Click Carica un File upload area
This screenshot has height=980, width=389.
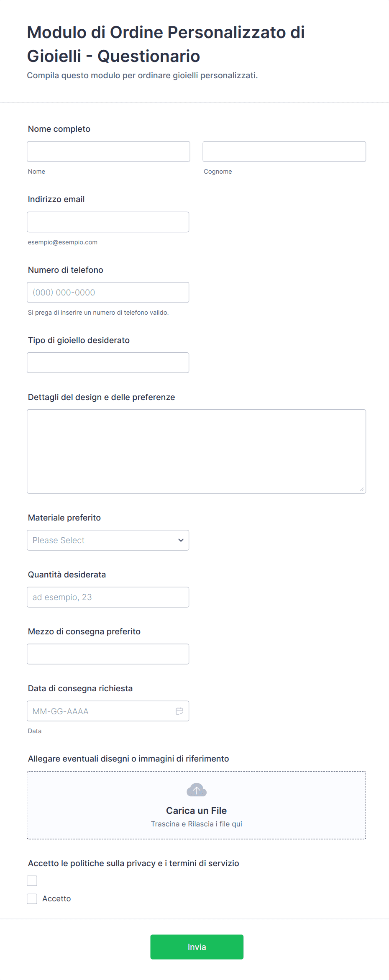coord(196,811)
